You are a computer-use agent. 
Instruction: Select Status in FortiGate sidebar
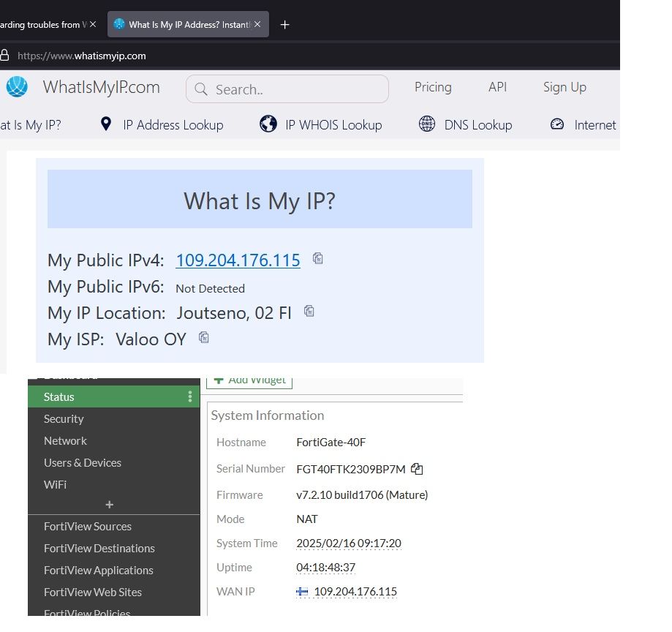(x=113, y=396)
